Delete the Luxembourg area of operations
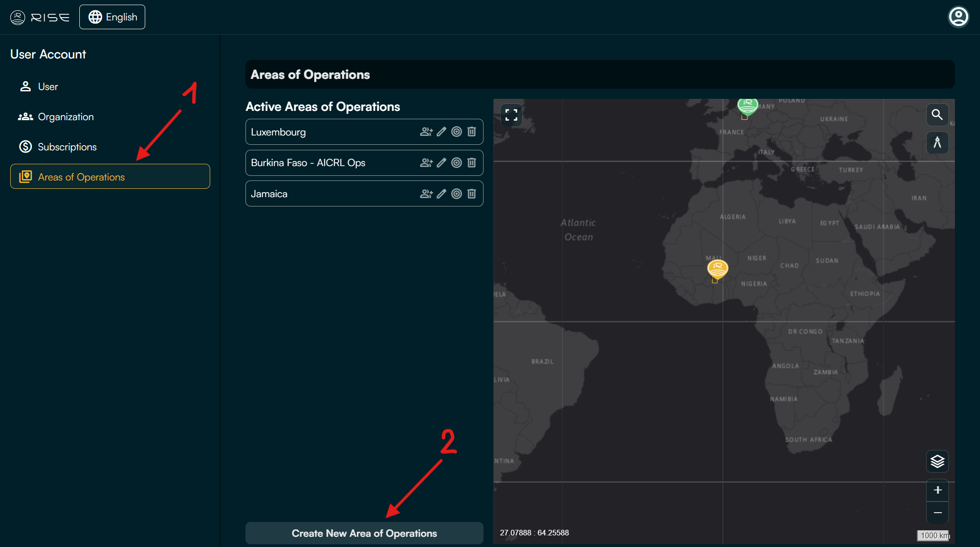 tap(471, 132)
